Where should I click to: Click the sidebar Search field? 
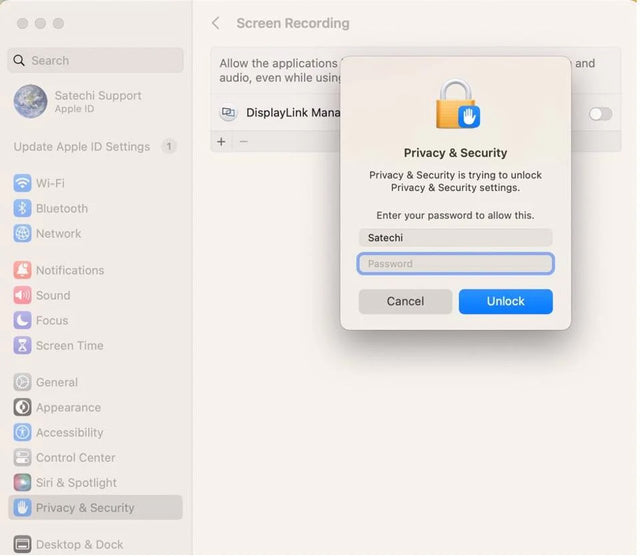(x=96, y=61)
